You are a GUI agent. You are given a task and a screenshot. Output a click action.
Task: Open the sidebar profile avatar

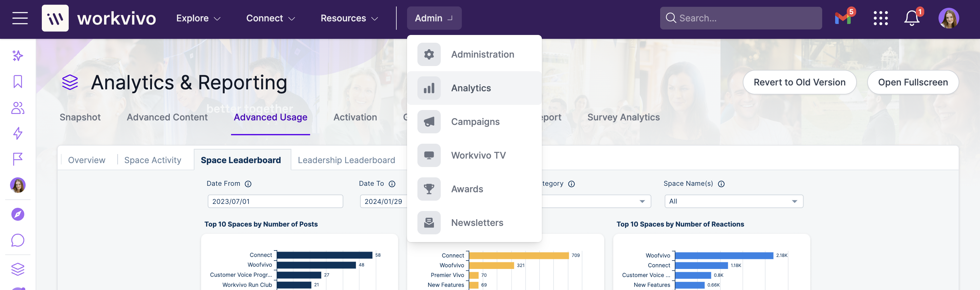(18, 185)
